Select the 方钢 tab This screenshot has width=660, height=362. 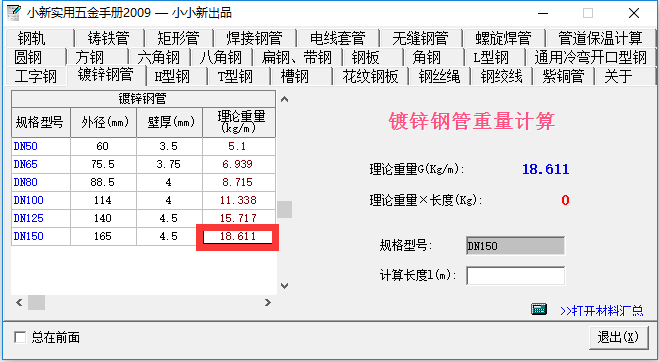click(x=97, y=57)
